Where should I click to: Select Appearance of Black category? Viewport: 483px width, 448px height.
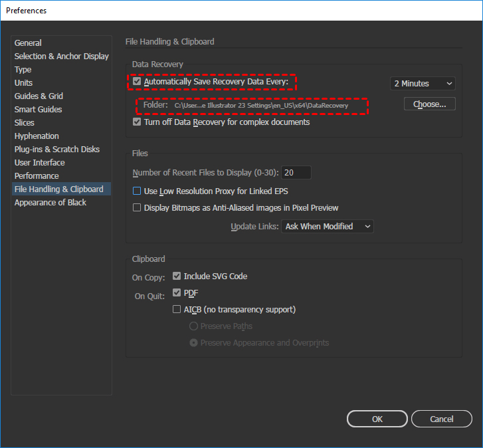[50, 203]
